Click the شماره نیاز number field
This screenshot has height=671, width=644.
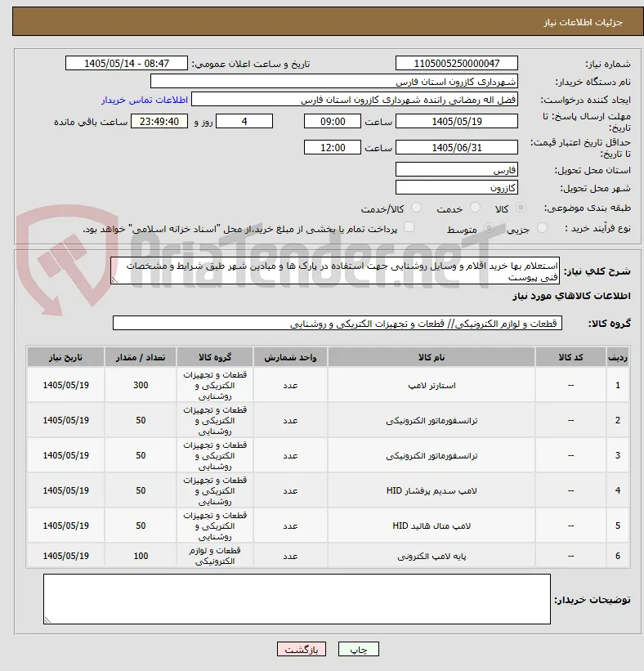tap(457, 63)
